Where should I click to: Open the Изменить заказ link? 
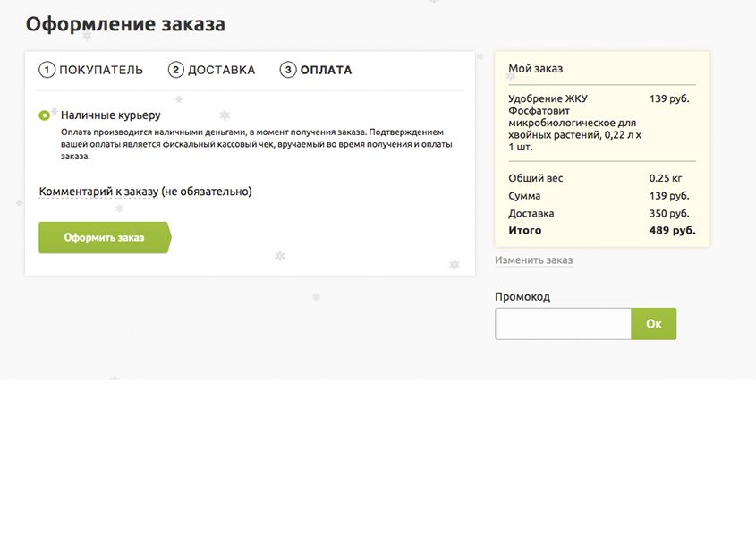(534, 260)
